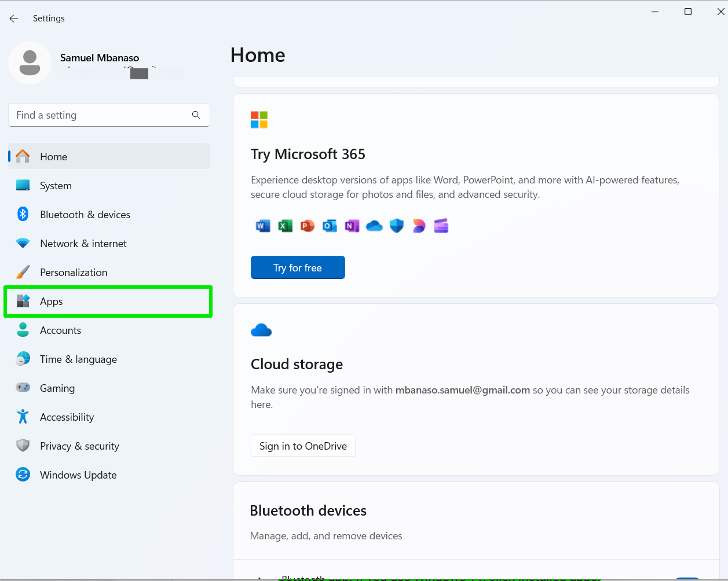Open Personalization settings
The width and height of the screenshot is (728, 581).
pyautogui.click(x=74, y=273)
